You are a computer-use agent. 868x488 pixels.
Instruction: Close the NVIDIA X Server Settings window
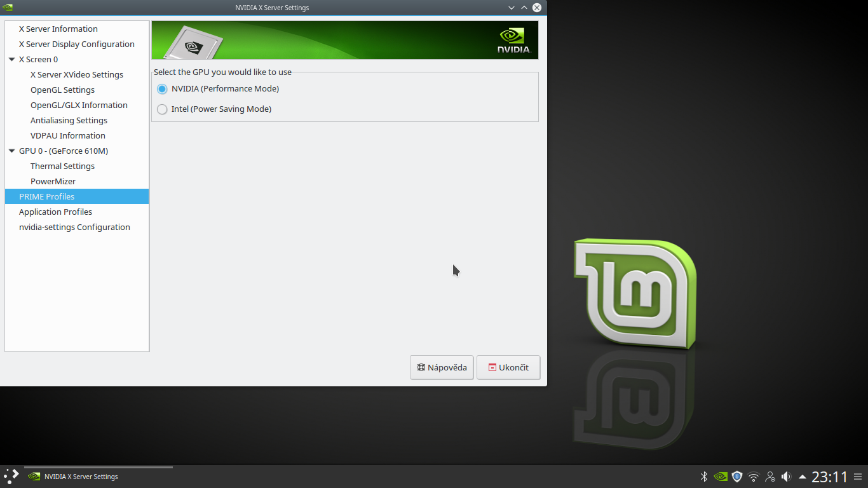[537, 8]
